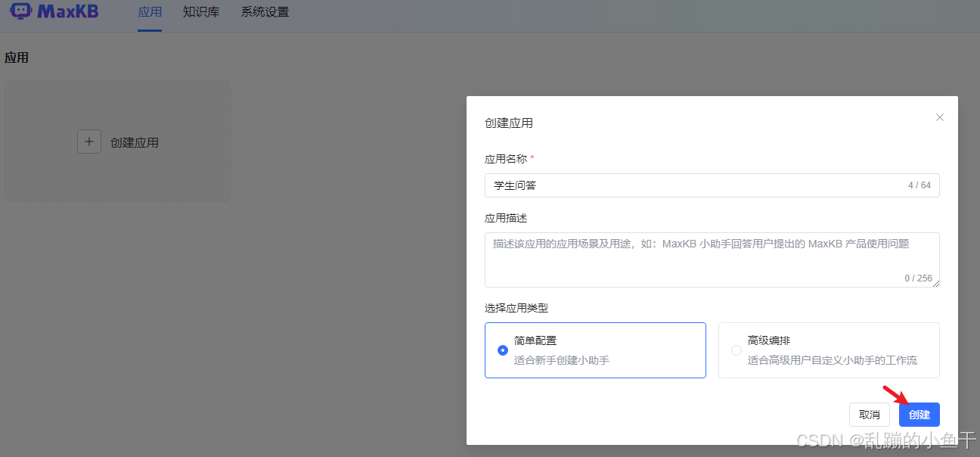Click the 0 / 256 character counter
Screen dimensions: 980x457
tap(918, 278)
